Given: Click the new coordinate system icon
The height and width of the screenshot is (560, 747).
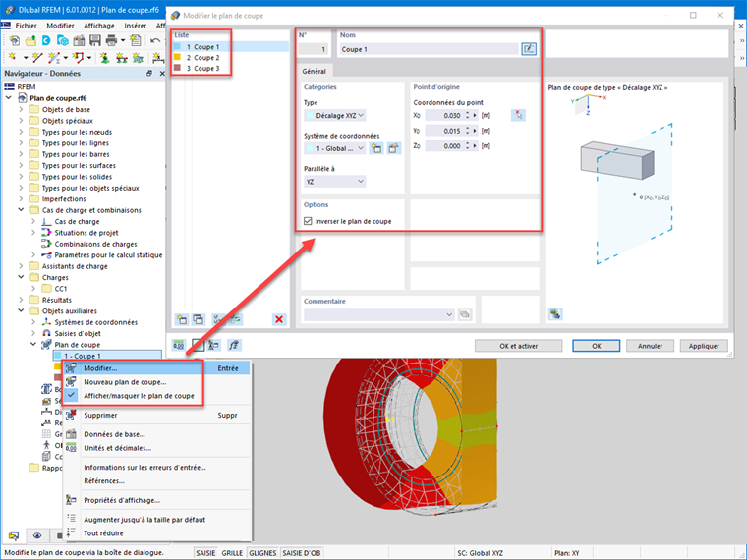Looking at the screenshot, I should coord(376,148).
